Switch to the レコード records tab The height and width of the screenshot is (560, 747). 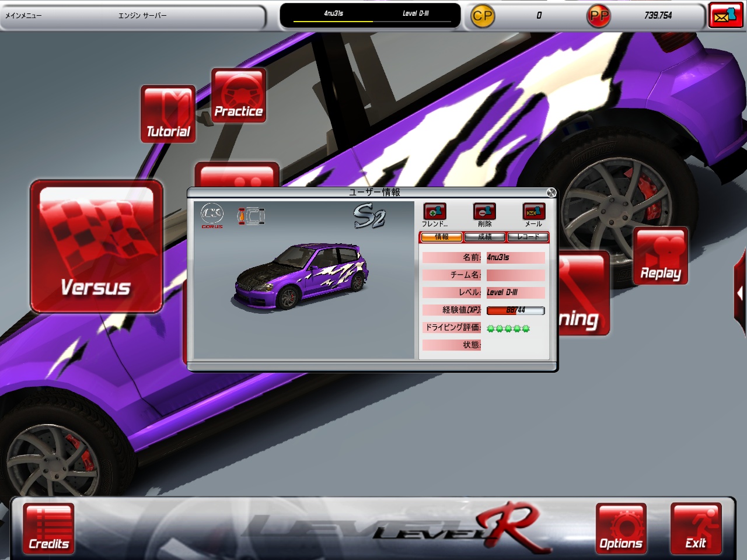click(x=528, y=237)
